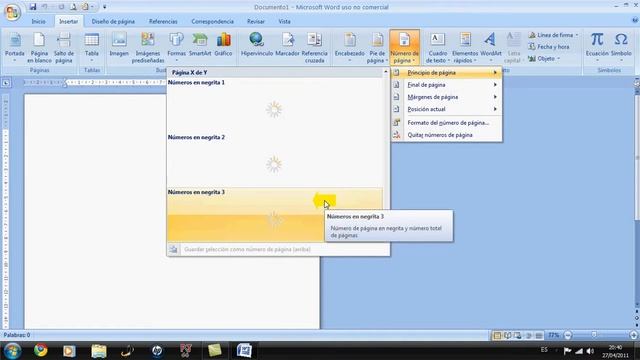Screen dimensions: 640x360
Task: Expand Principio de página submenu
Action: [x=447, y=73]
